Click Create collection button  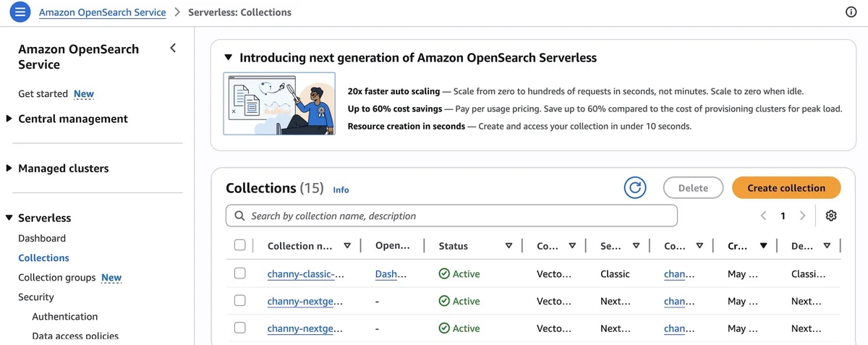786,188
